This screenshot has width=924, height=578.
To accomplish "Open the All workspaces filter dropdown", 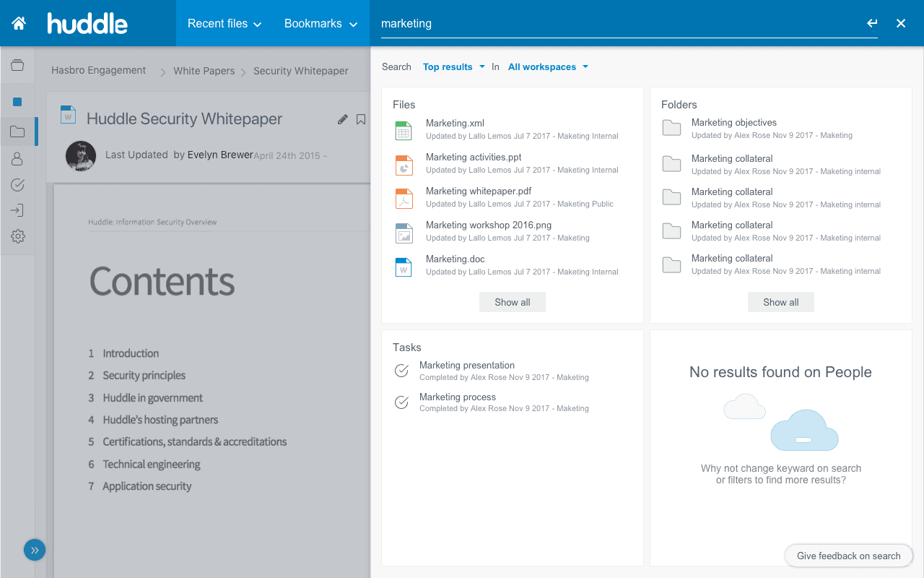I will click(x=548, y=66).
